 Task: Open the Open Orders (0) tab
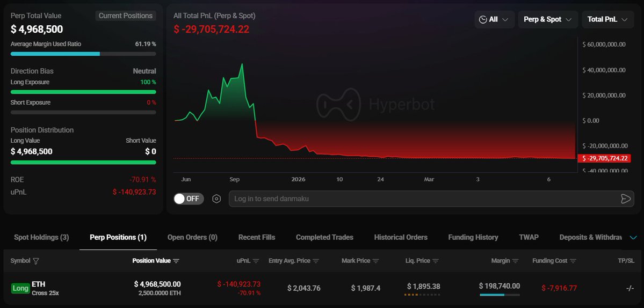click(x=193, y=238)
